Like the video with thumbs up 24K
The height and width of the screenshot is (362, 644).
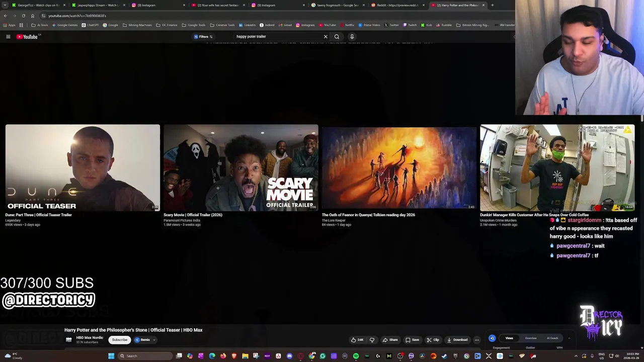(x=357, y=340)
